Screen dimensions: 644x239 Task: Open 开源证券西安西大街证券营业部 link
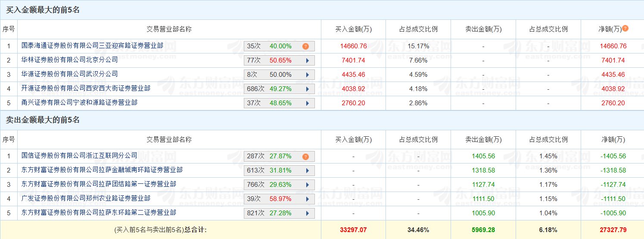click(x=86, y=88)
